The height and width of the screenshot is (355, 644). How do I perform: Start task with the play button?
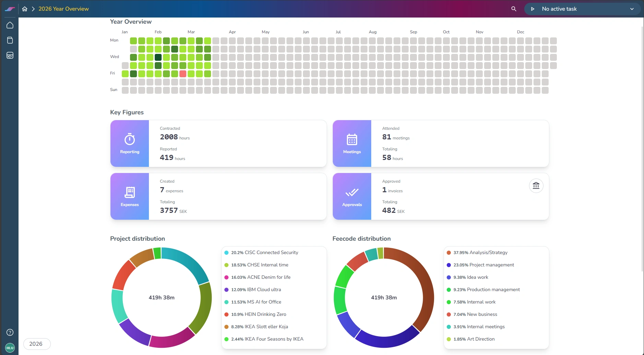[532, 9]
